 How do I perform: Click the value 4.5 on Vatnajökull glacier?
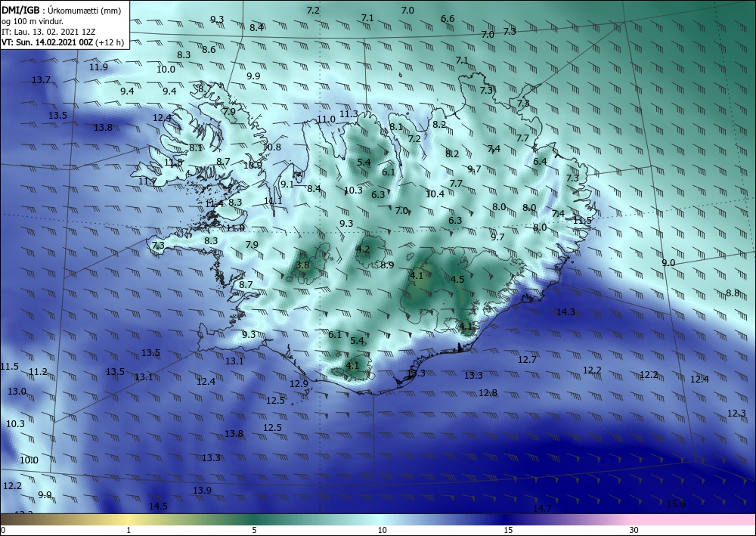click(x=457, y=279)
